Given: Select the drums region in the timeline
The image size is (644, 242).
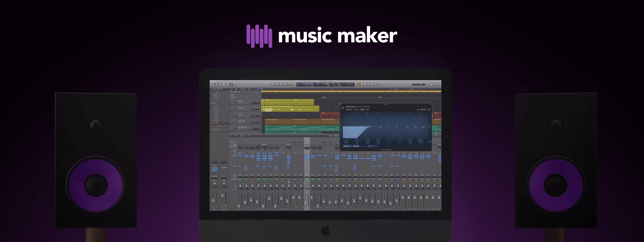Looking at the screenshot, I should click(330, 115).
